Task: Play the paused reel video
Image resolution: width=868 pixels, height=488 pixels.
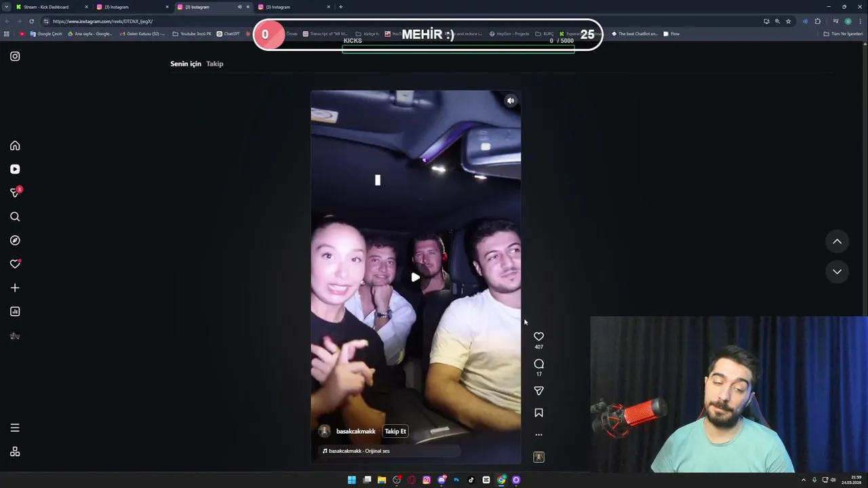Action: [x=416, y=277]
